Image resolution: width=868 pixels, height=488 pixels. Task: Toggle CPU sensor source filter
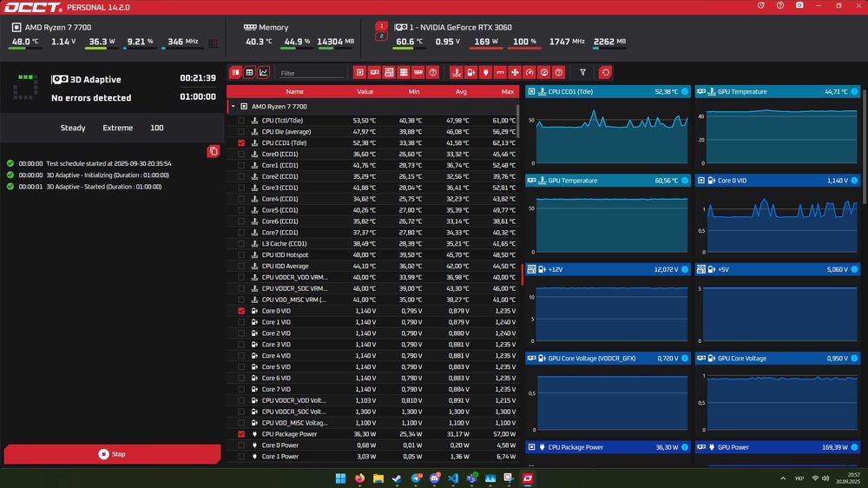[x=360, y=73]
